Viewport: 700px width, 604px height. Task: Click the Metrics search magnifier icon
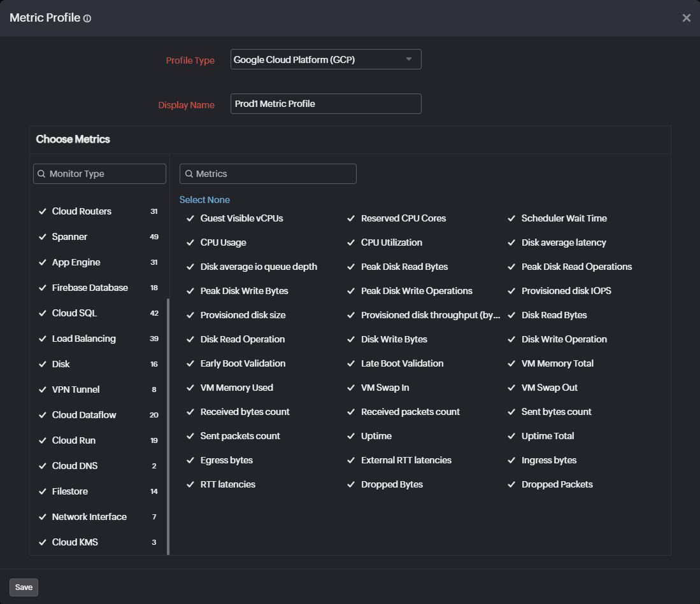point(187,173)
